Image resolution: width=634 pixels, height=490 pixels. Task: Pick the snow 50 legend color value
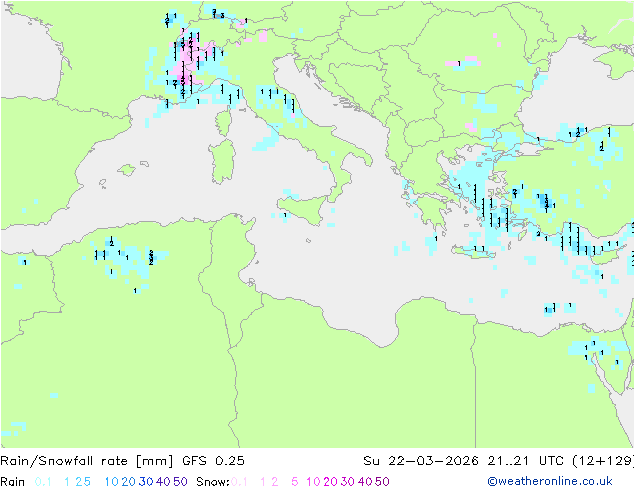pyautogui.click(x=382, y=482)
